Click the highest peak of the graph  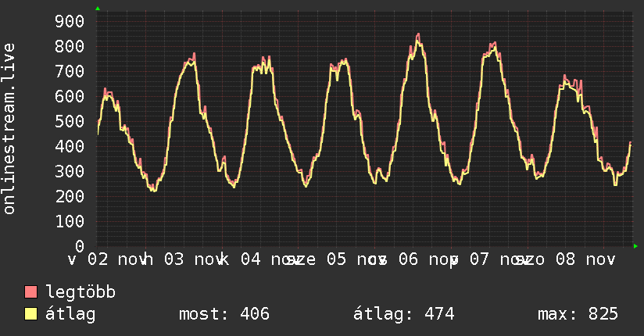coord(418,34)
